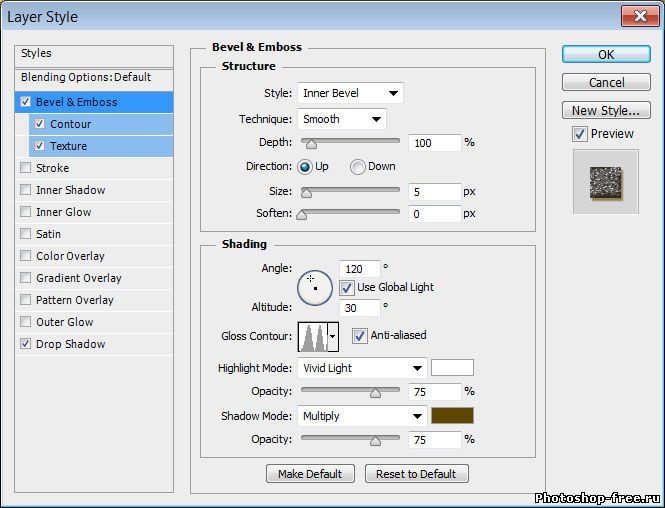This screenshot has width=665, height=508.
Task: Expand the Technique dropdown set to Smooth
Action: click(x=341, y=119)
